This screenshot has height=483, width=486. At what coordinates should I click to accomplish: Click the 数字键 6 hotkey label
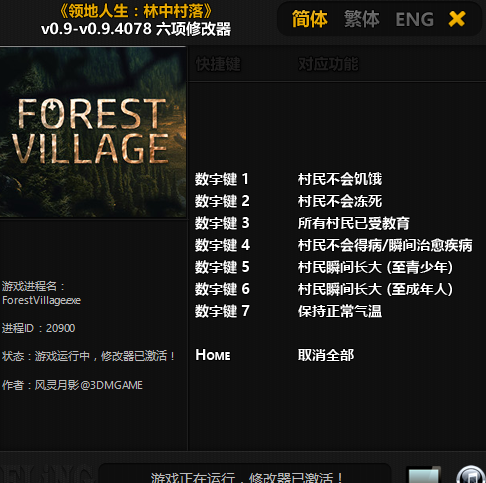pyautogui.click(x=222, y=289)
